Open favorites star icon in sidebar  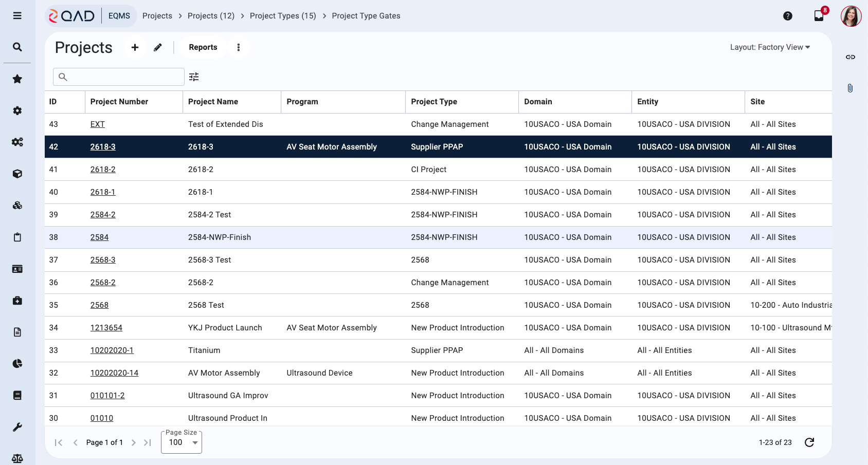[x=17, y=79]
